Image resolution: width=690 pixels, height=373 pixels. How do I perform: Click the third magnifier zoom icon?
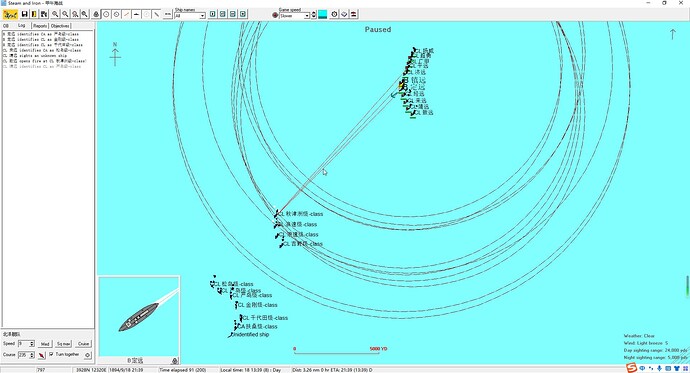tap(75, 15)
